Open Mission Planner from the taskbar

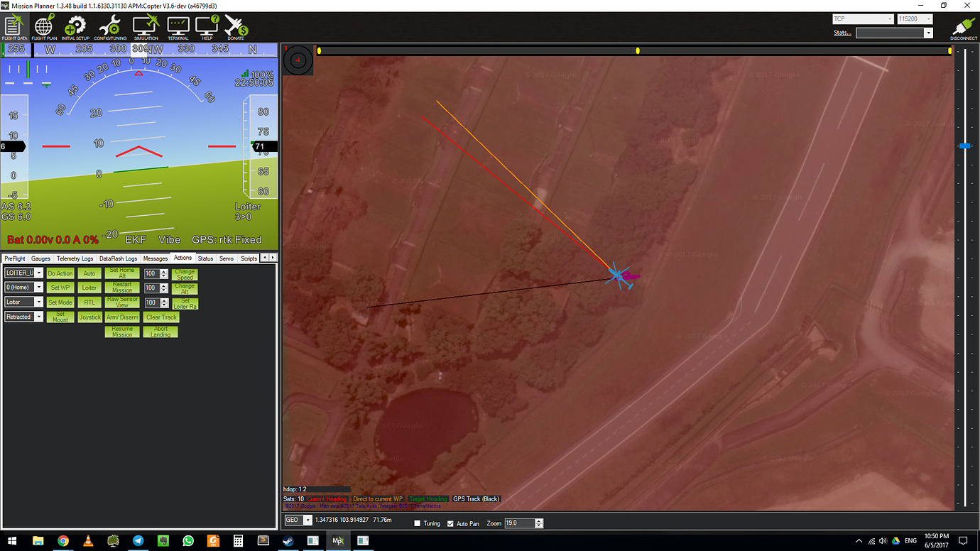338,540
